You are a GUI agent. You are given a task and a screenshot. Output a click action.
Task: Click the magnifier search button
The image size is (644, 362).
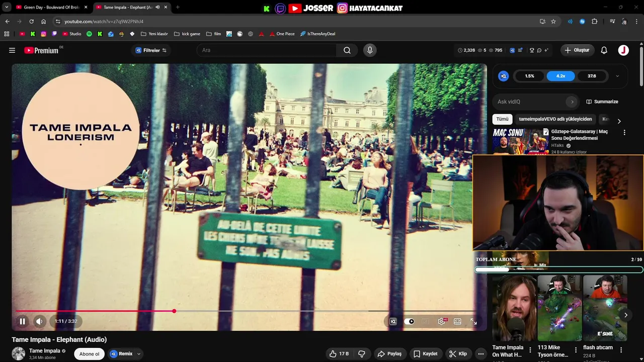tap(347, 50)
